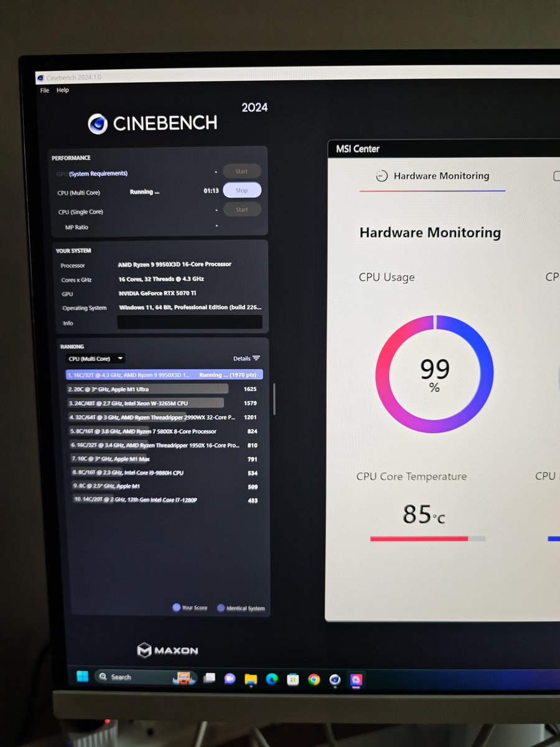Image resolution: width=560 pixels, height=747 pixels.
Task: Click the CPU Usage 99% gauge
Action: pyautogui.click(x=434, y=374)
